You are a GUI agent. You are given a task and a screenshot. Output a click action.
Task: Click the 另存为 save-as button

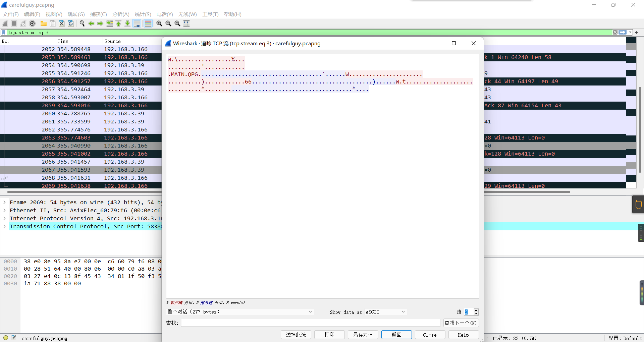pyautogui.click(x=363, y=335)
